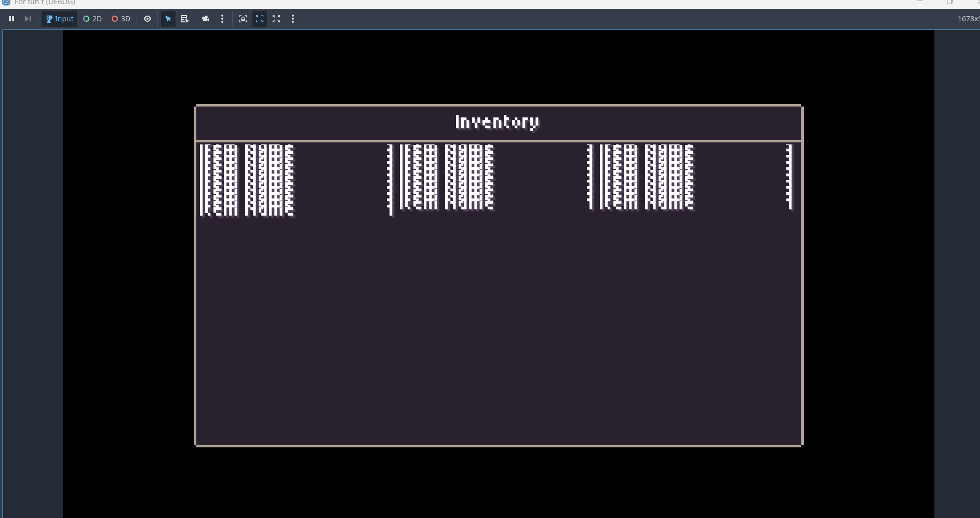The image size is (980, 518).
Task: Switch to 2D selection mode
Action: [x=92, y=19]
